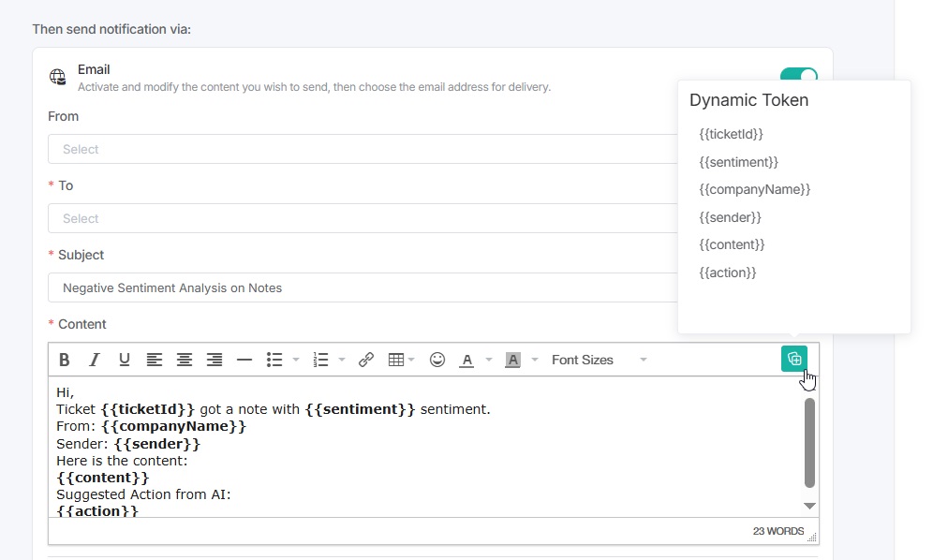Disable the Email notification toggle
Viewport: 948px width, 560px height.
click(798, 76)
